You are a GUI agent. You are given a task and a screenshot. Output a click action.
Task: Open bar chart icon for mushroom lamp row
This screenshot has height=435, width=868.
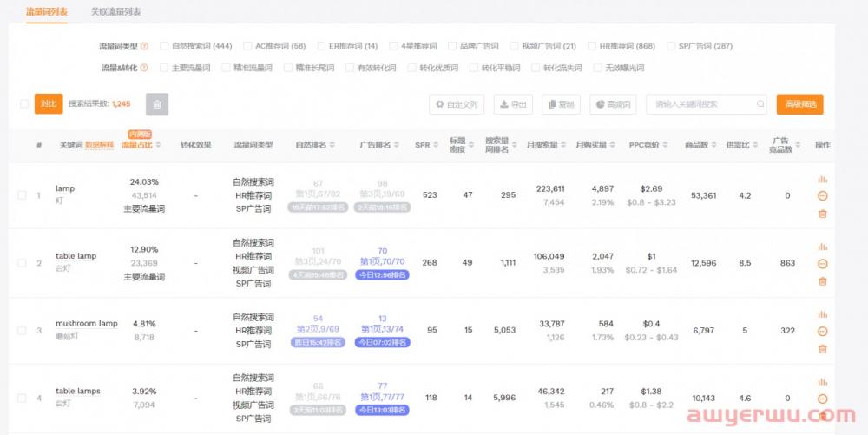(x=822, y=314)
